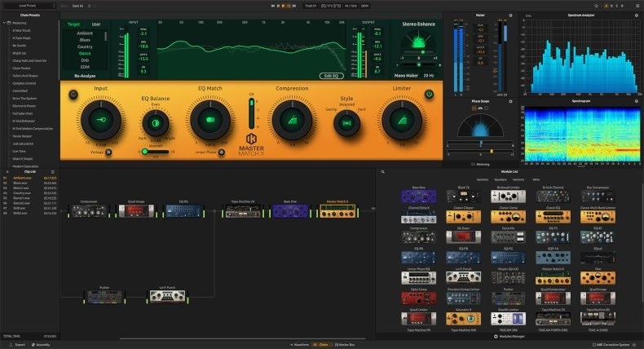Click the Edit EQ button
Image resolution: width=644 pixels, height=349 pixels.
[330, 75]
